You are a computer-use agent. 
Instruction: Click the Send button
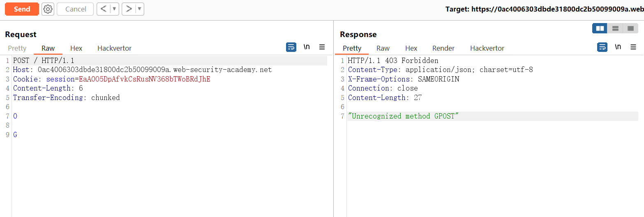(22, 9)
